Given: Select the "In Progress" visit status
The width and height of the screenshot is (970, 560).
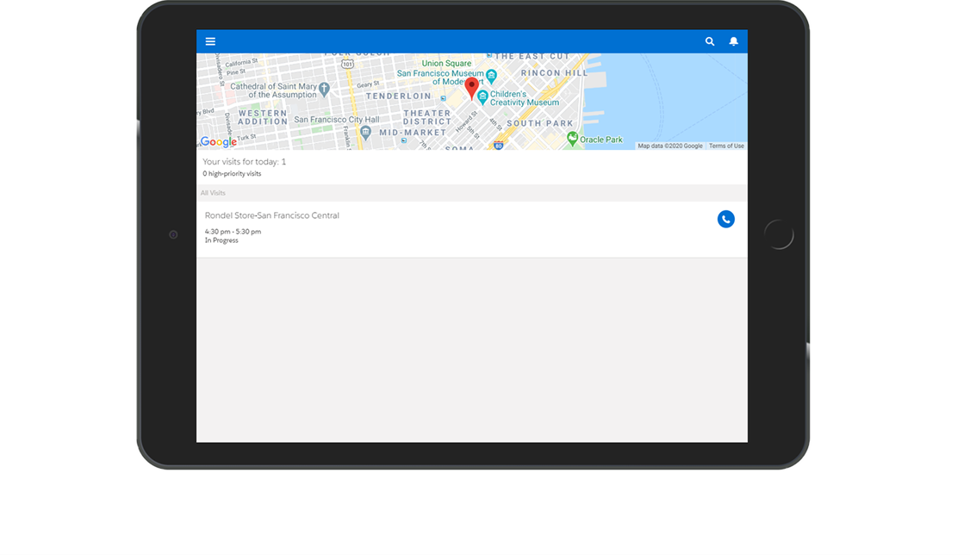Looking at the screenshot, I should pyautogui.click(x=221, y=240).
